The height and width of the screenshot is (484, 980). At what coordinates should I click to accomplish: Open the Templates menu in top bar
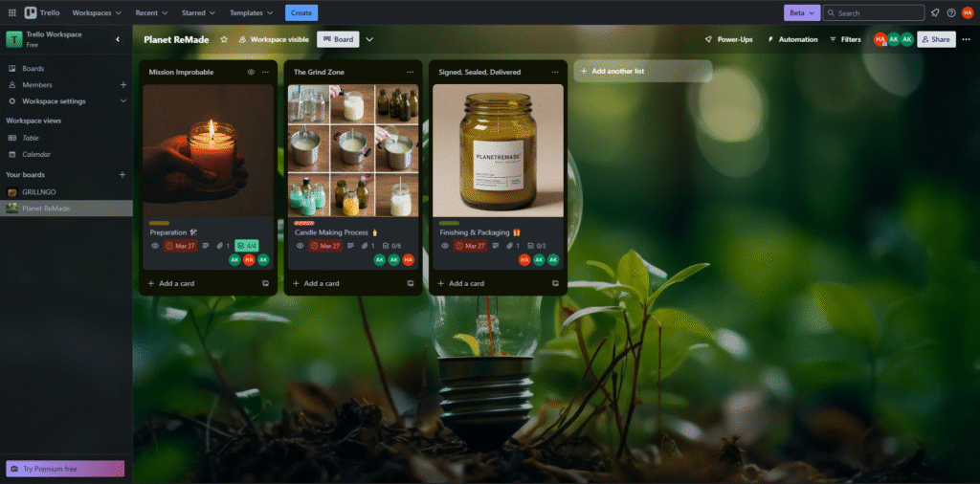click(252, 13)
